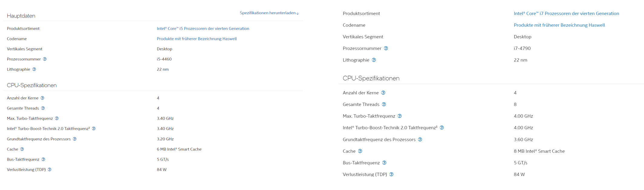
Task: Open Haswell codename link in i5-4460 specs
Action: tap(197, 39)
